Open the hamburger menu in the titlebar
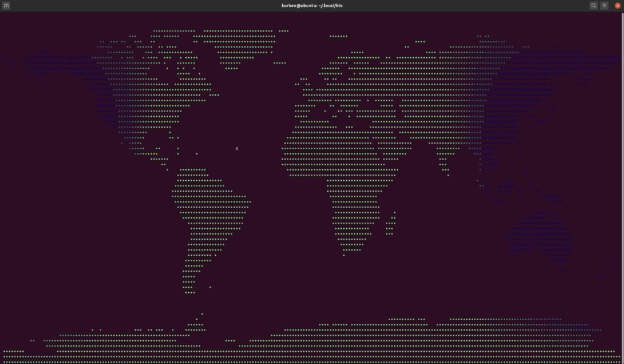Viewport: 624px width, 364px height. (x=604, y=5)
